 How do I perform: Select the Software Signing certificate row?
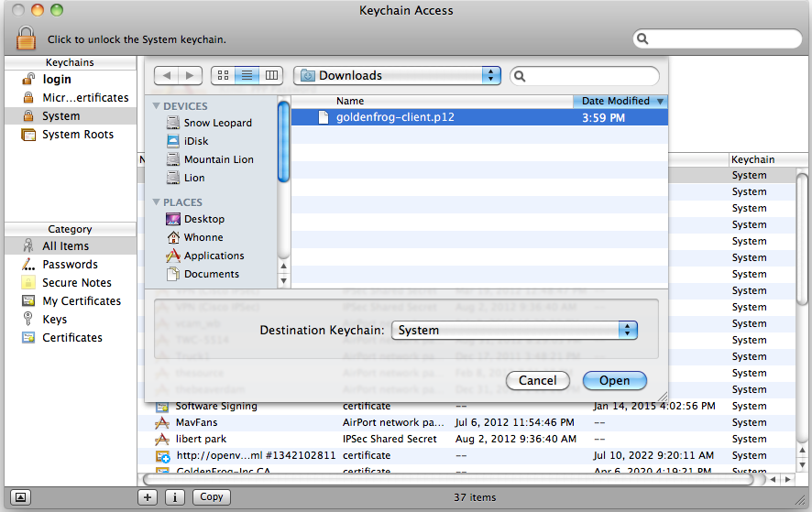[x=466, y=406]
